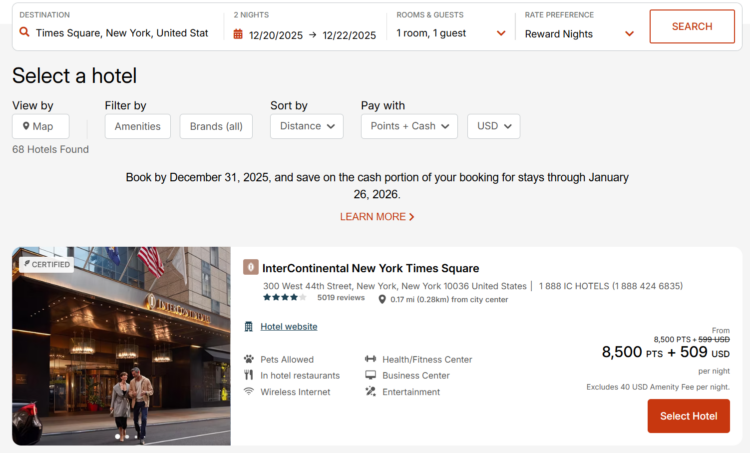Click the Pets Allowed paw icon
The width and height of the screenshot is (750, 453).
pyautogui.click(x=249, y=359)
